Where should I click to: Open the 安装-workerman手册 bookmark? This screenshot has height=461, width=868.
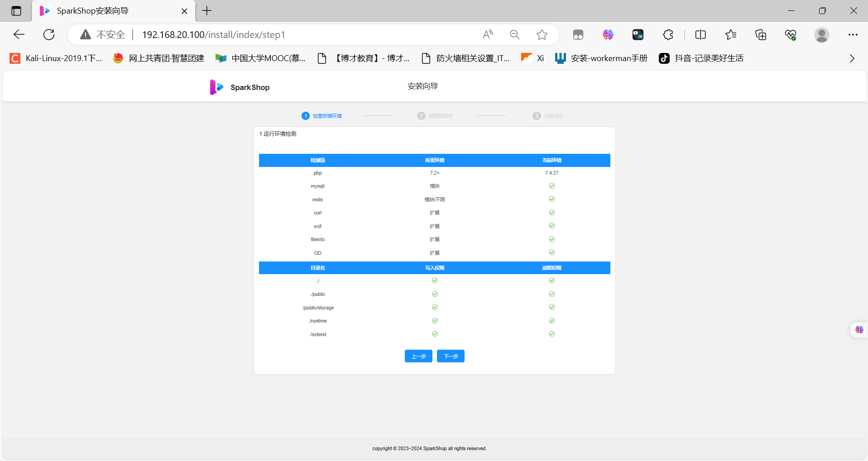pyautogui.click(x=601, y=58)
